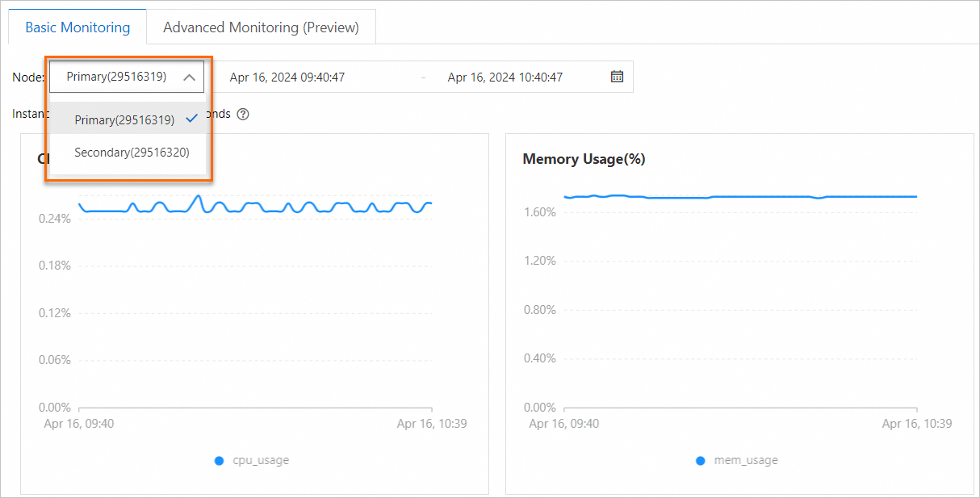Screen dimensions: 980x498
Task: Click the checkmark beside Primary(29516319)
Action: pos(191,118)
